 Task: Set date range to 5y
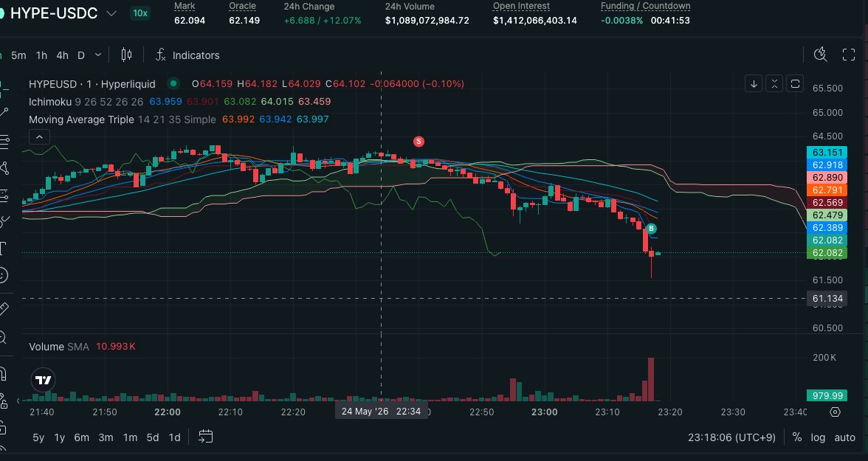pos(38,437)
